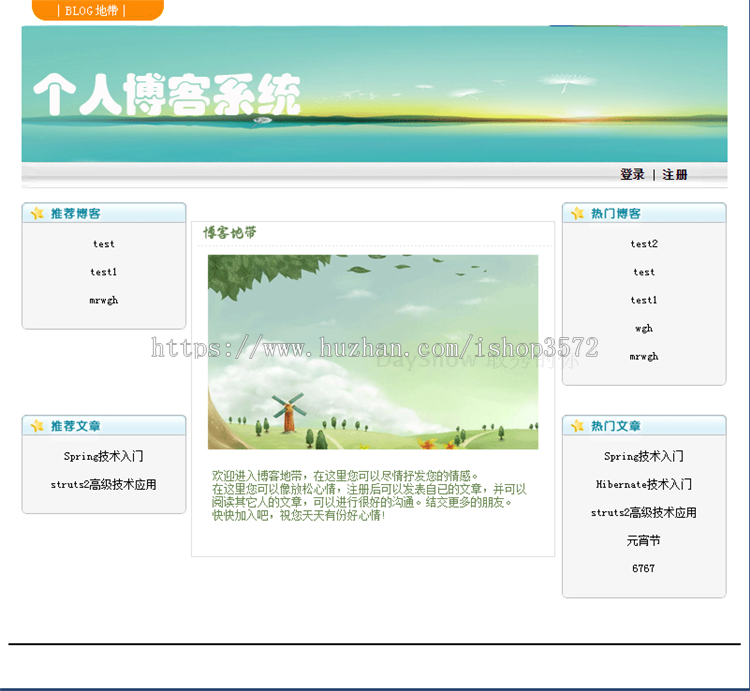The width and height of the screenshot is (750, 691).
Task: Click the orange BLOG地带 tab
Action: (x=98, y=10)
